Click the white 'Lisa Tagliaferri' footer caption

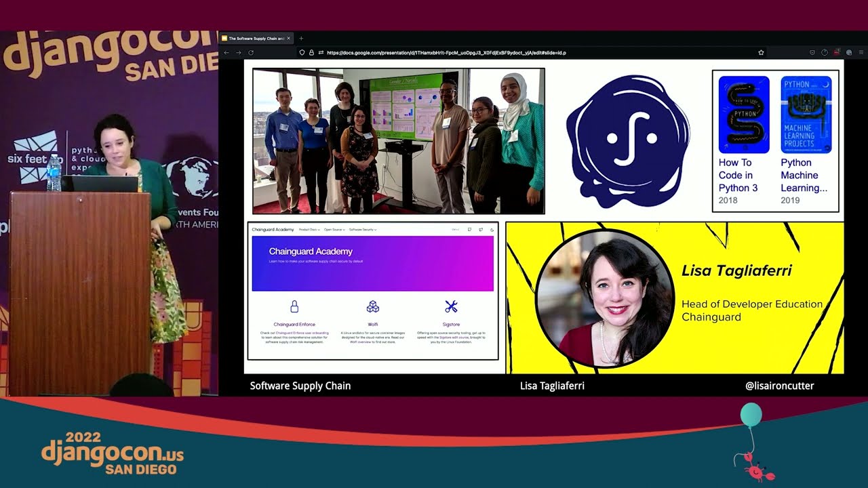click(x=552, y=386)
